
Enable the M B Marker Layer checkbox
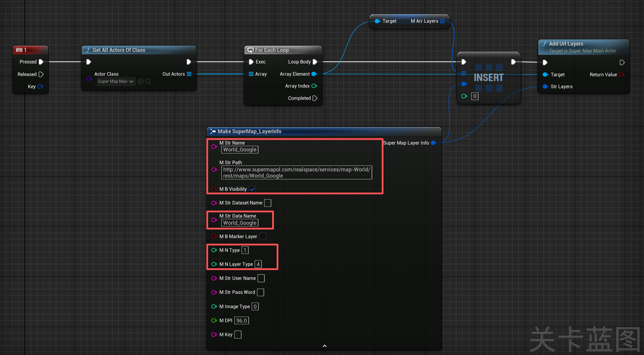[x=262, y=236]
